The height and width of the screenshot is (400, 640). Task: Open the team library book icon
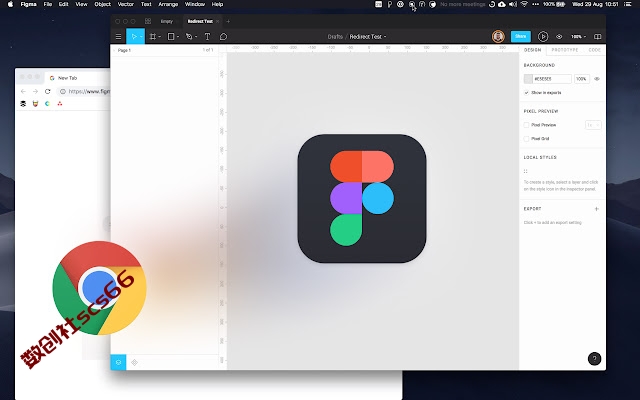click(x=598, y=37)
